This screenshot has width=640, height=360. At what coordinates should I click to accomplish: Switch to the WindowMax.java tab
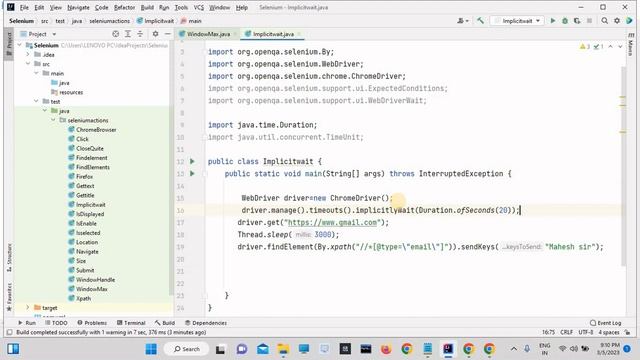[208, 34]
